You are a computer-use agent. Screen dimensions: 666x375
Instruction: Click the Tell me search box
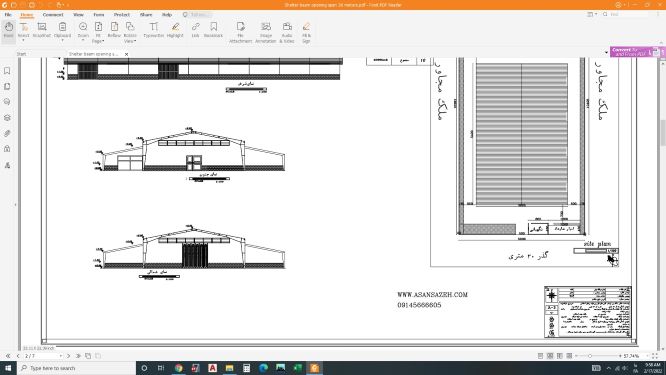(x=197, y=14)
